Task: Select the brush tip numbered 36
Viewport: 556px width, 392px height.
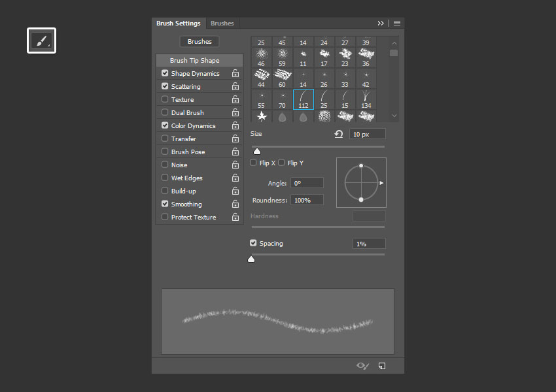Action: point(366,57)
